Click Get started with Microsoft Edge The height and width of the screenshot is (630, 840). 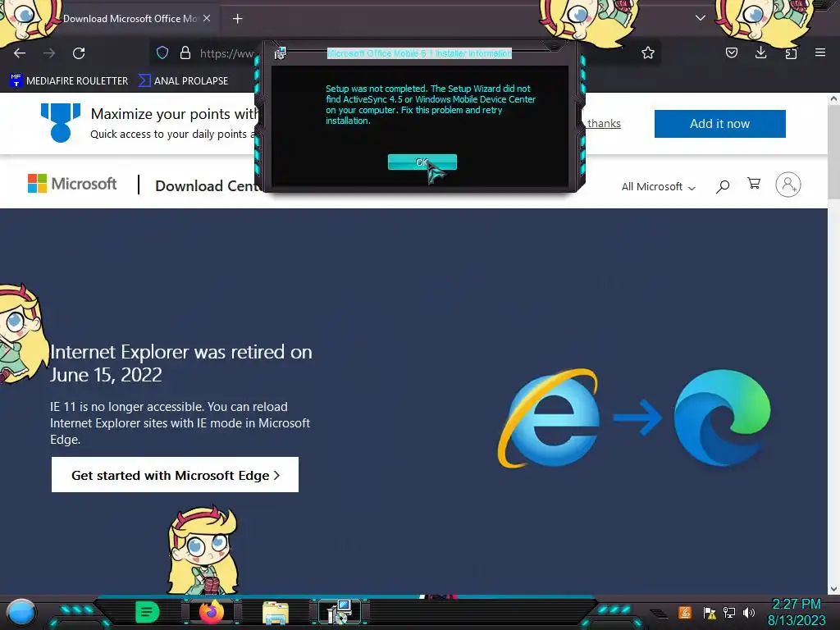point(175,475)
